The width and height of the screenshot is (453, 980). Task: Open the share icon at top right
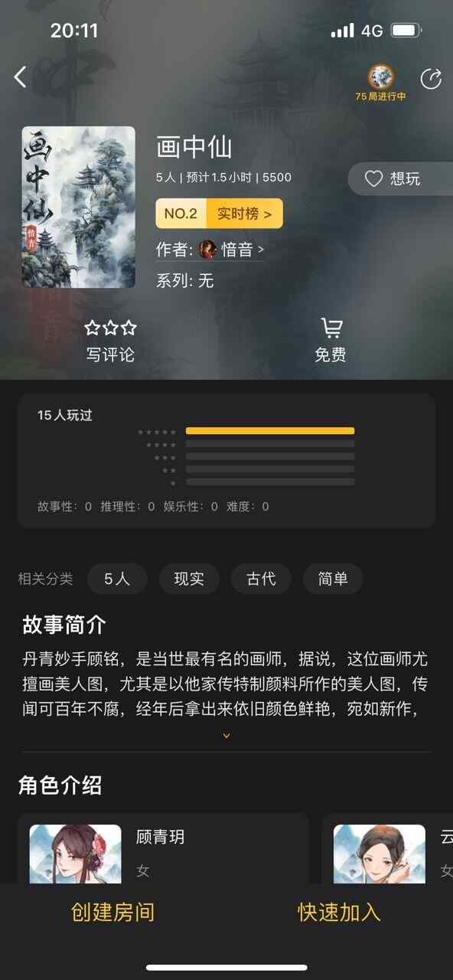pyautogui.click(x=431, y=79)
